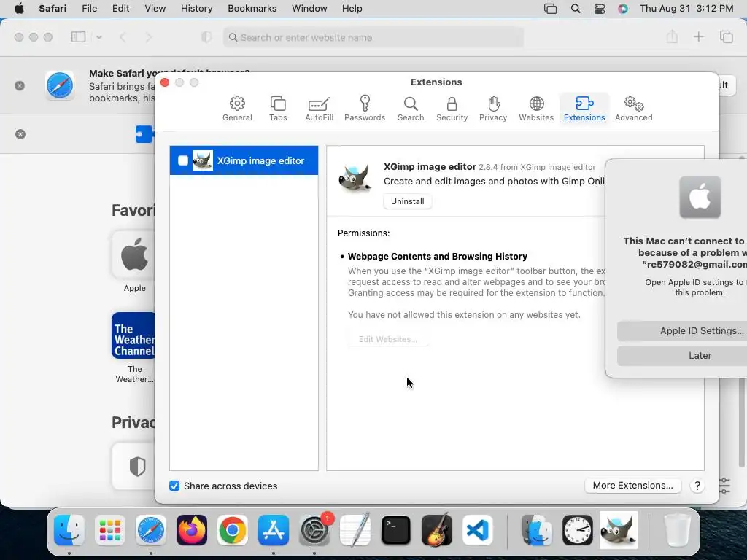Click the date and time in menu bar

click(686, 9)
